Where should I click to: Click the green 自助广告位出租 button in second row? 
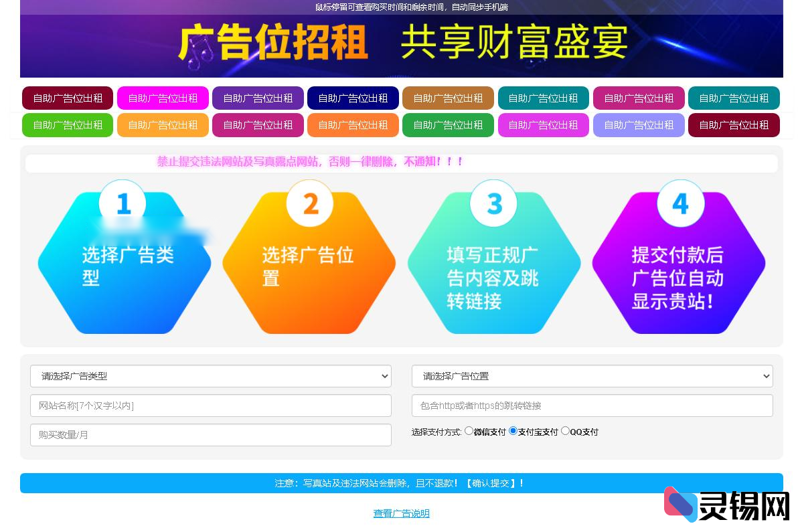[x=67, y=125]
